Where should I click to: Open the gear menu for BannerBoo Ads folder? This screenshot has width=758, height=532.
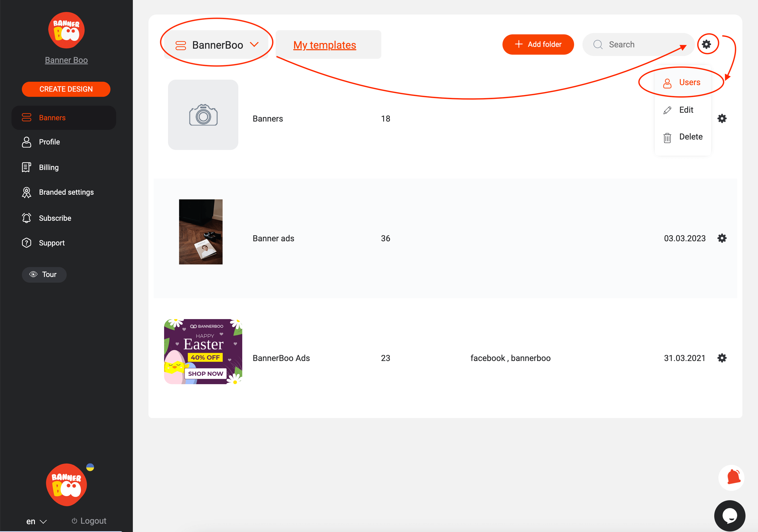pyautogui.click(x=722, y=358)
